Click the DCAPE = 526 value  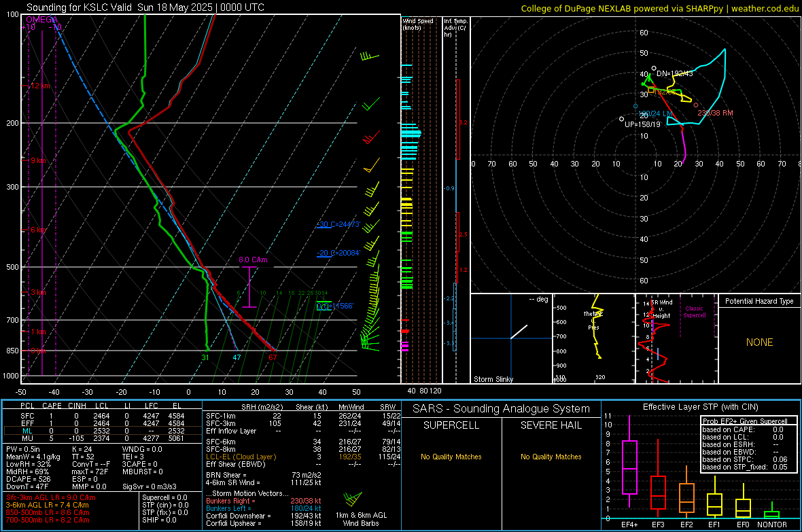pyautogui.click(x=28, y=479)
